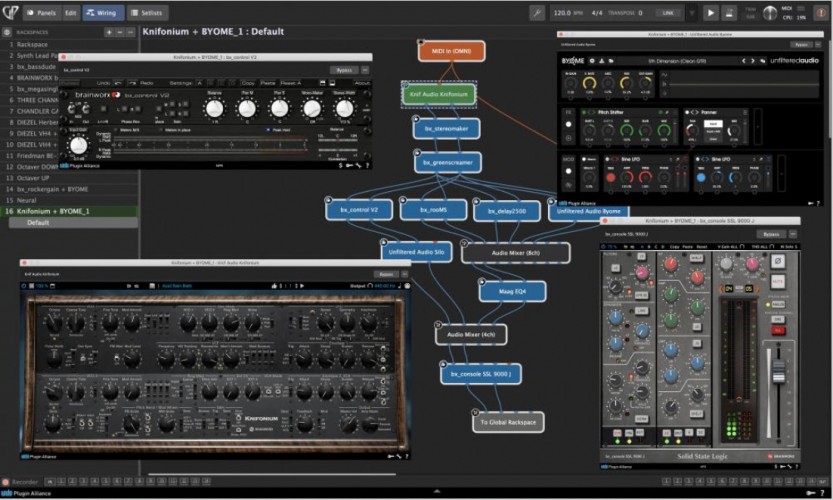Click the panic alert icon at top right
The height and width of the screenshot is (500, 833).
click(x=820, y=13)
